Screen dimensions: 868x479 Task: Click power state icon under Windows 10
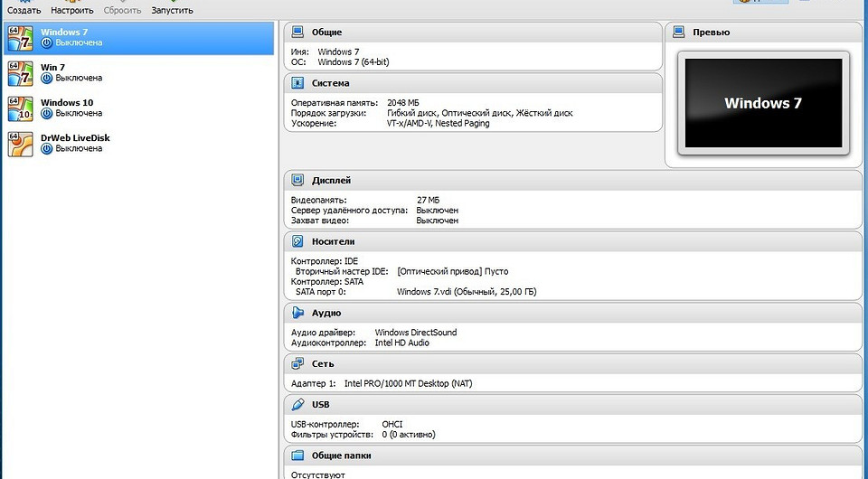click(46, 113)
